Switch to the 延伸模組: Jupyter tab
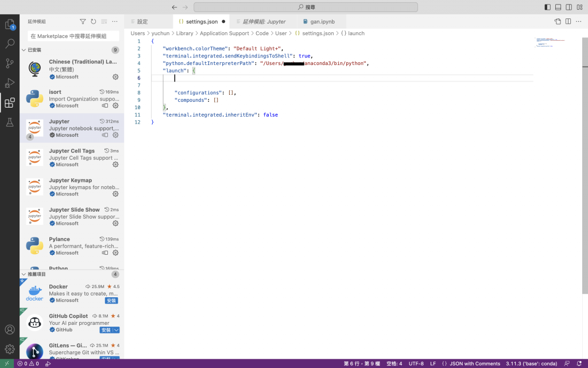 (x=264, y=21)
